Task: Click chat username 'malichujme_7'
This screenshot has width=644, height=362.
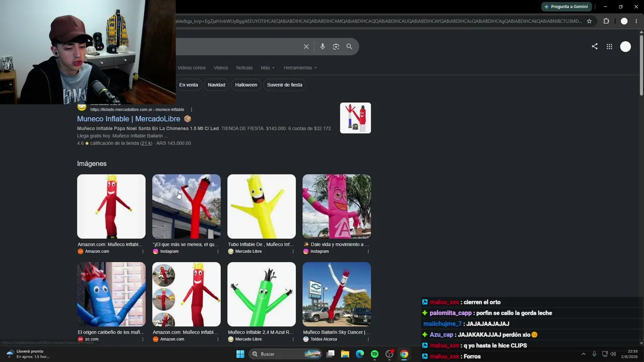Action: (x=442, y=324)
